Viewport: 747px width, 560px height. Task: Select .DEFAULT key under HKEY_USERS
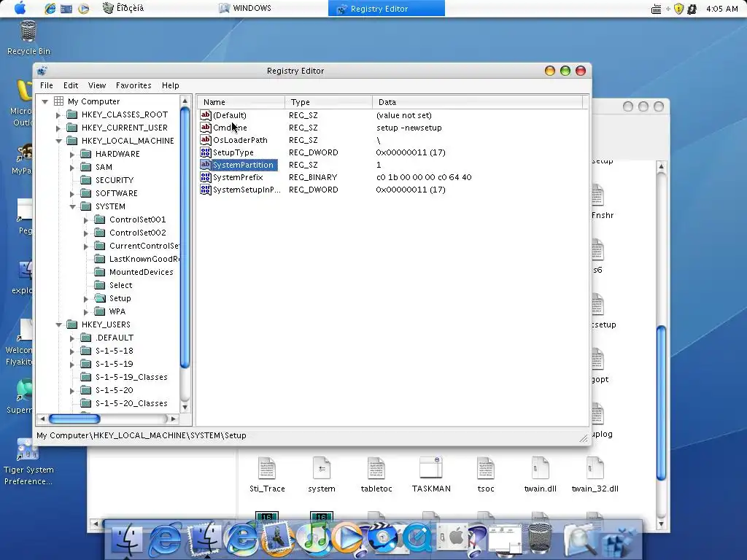(x=115, y=338)
